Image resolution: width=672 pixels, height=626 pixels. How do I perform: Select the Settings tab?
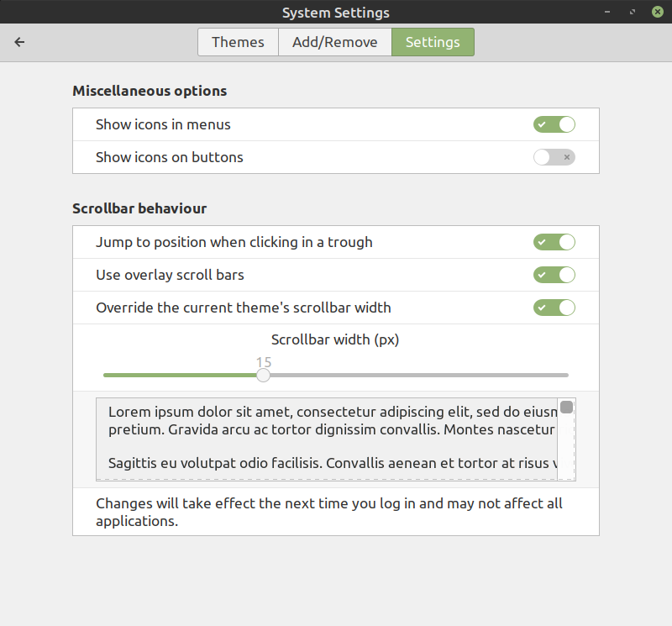[x=433, y=41]
